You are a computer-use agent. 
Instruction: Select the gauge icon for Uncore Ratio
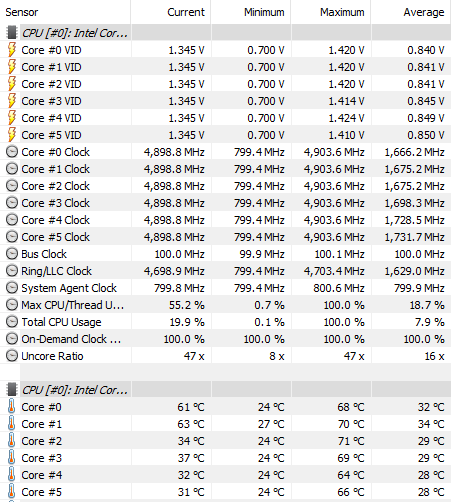coord(12,356)
